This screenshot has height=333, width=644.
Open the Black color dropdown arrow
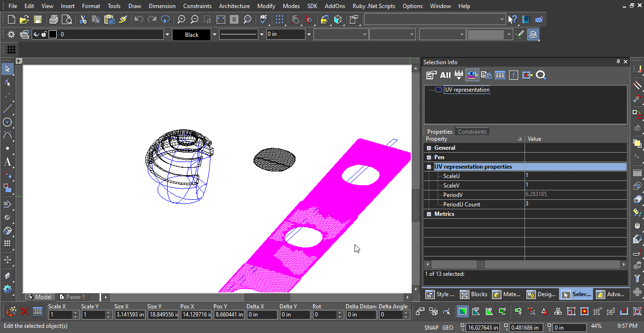(214, 34)
